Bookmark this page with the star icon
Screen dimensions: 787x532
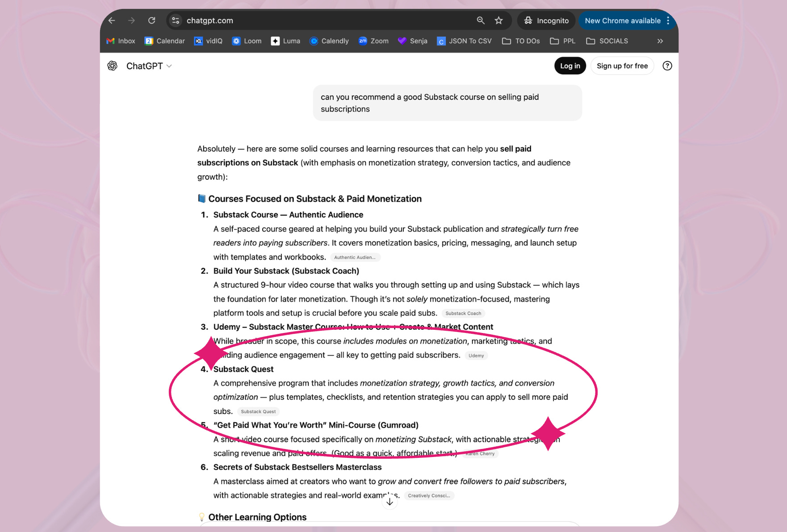pos(499,21)
